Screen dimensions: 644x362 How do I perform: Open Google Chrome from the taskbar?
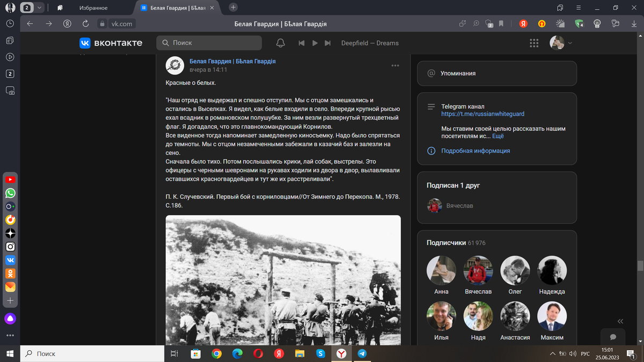(x=216, y=353)
